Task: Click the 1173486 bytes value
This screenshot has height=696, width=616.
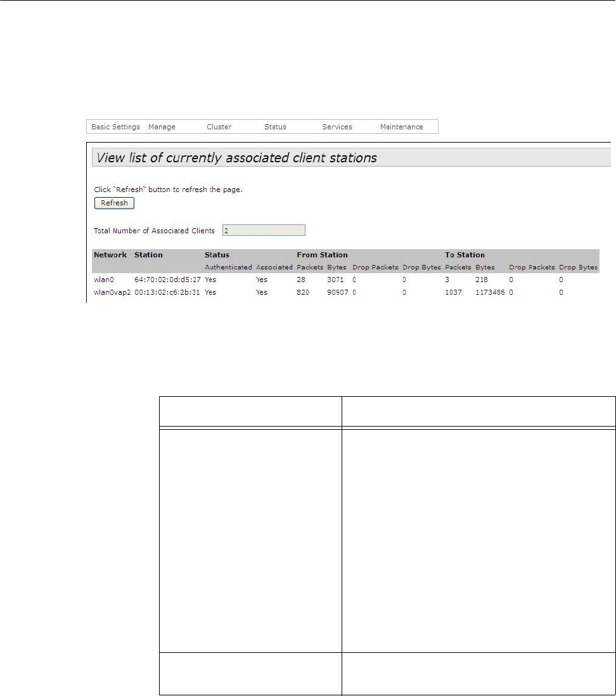Action: (489, 292)
